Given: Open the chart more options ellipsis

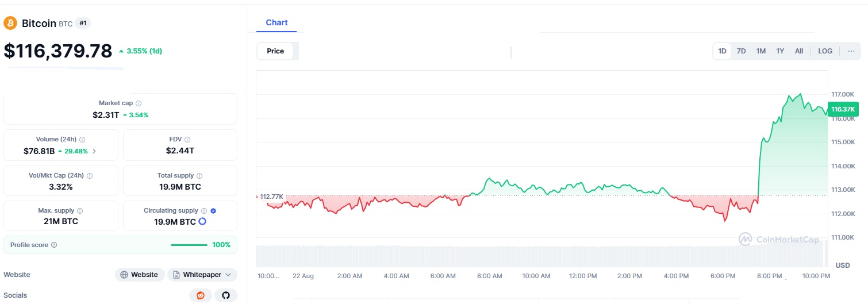Looking at the screenshot, I should click(x=851, y=51).
